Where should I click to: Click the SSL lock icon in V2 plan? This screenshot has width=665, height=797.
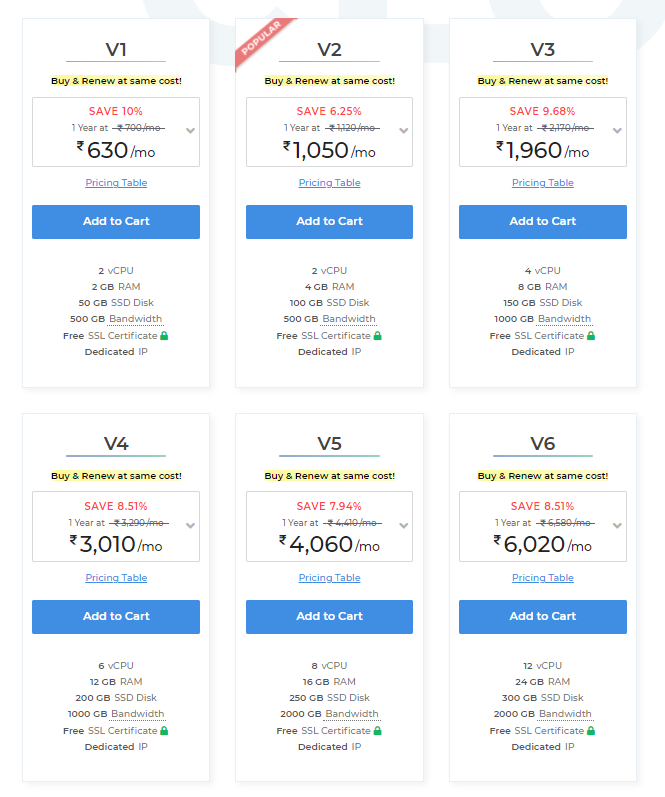point(377,336)
